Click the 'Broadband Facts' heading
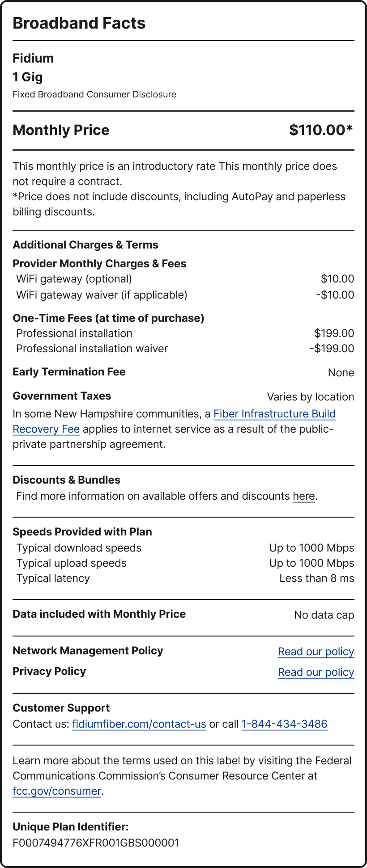The height and width of the screenshot is (868, 367). 79,23
